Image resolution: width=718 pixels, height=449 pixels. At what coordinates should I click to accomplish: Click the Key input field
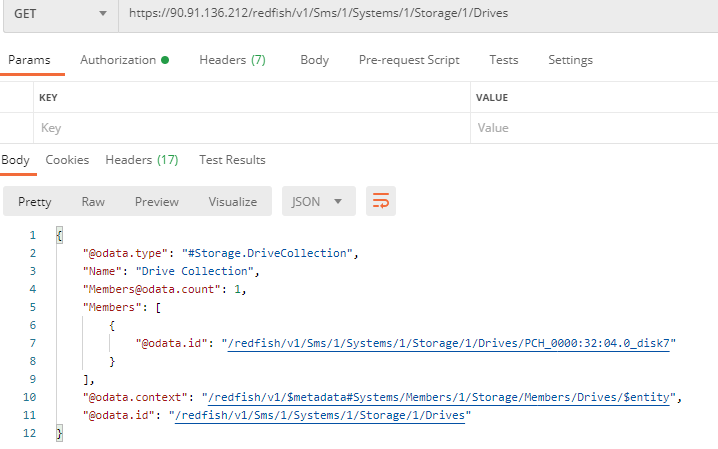tap(250, 128)
